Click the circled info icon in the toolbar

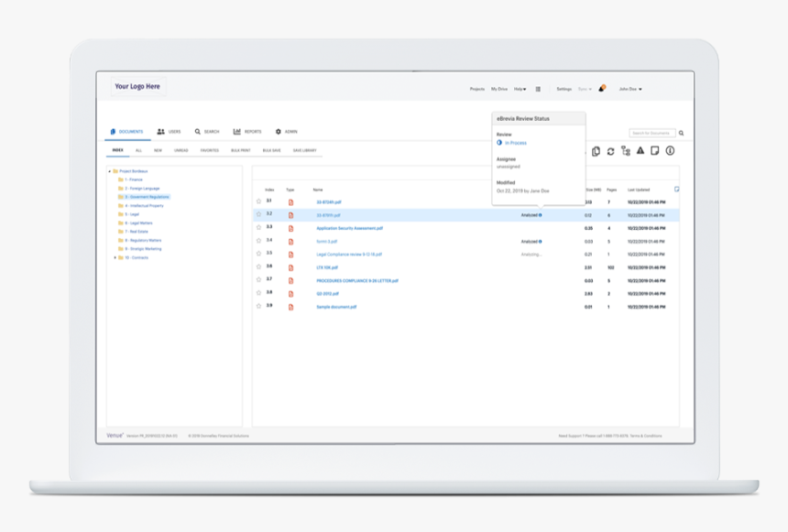(670, 151)
